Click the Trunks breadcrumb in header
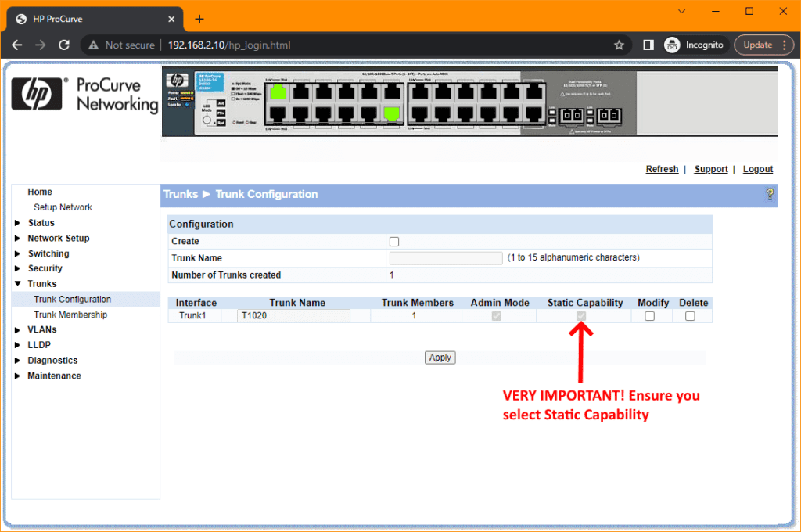Viewport: 801px width, 532px height. pos(181,194)
